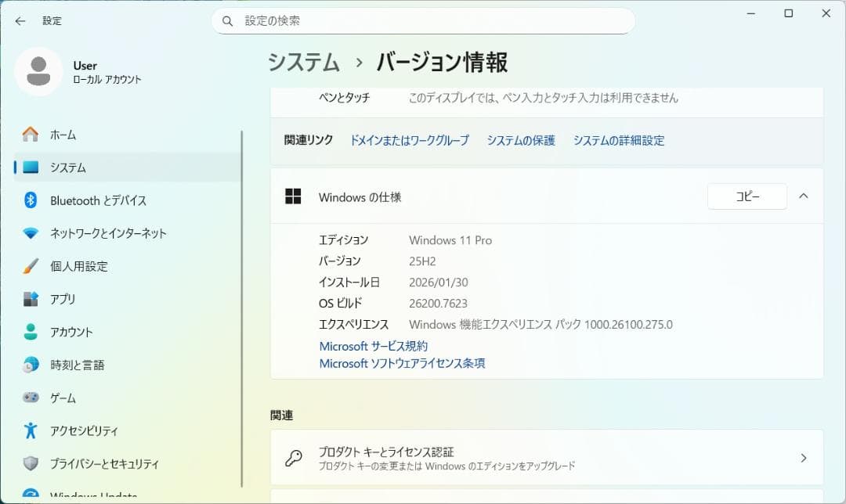Click the ペンとタッチ row label
The width and height of the screenshot is (846, 504).
coord(344,98)
